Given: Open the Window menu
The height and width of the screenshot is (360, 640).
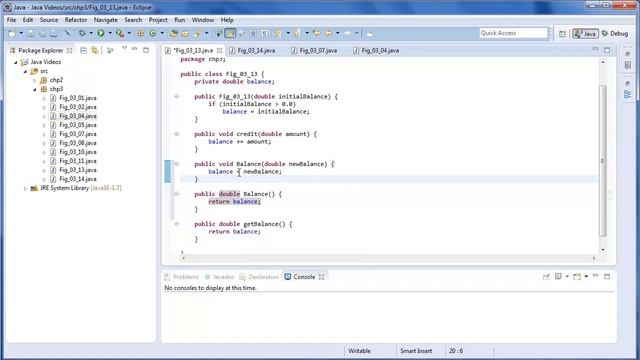Looking at the screenshot, I should (203, 20).
